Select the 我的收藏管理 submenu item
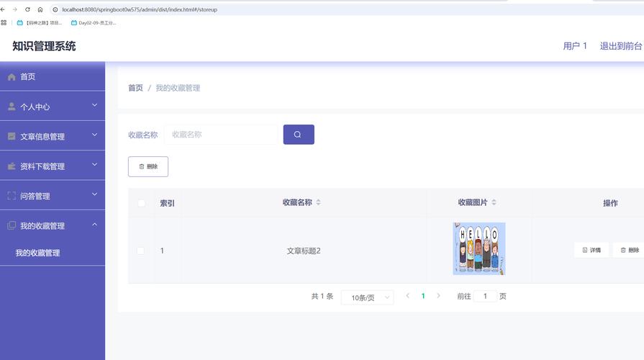The image size is (644, 360). 37,253
